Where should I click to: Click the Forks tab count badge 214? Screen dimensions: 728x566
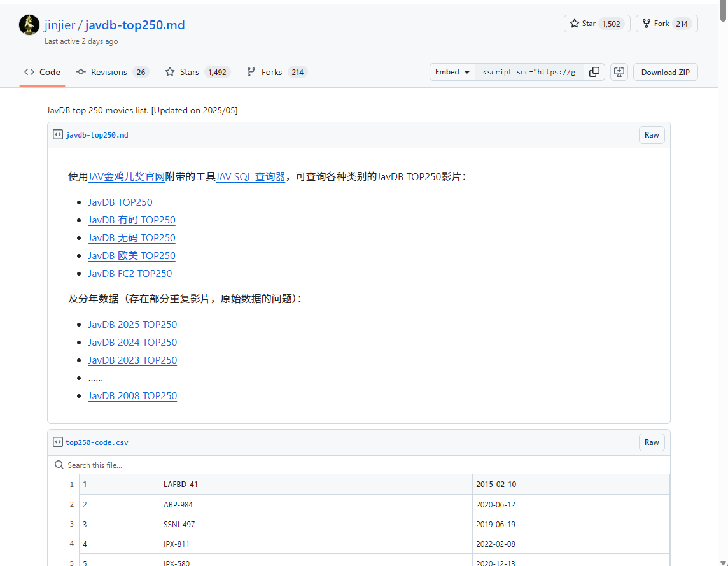click(x=298, y=72)
